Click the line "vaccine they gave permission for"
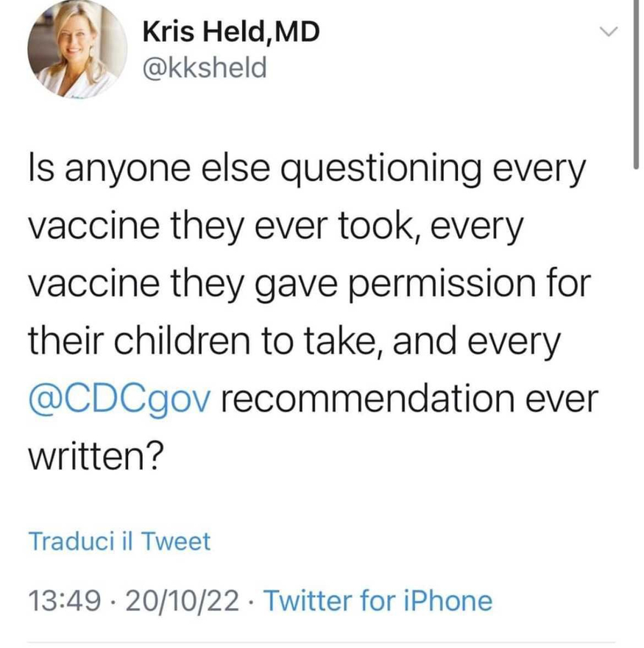Screen dimensions: 644x648 tap(308, 285)
